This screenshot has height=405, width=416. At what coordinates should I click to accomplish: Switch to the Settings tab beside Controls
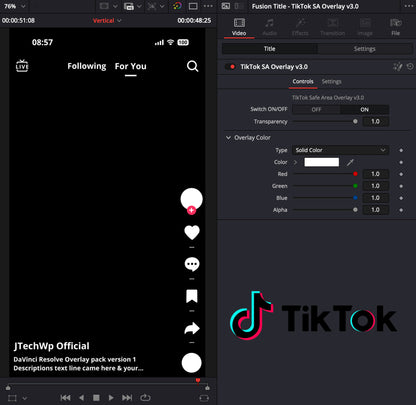pyautogui.click(x=331, y=82)
